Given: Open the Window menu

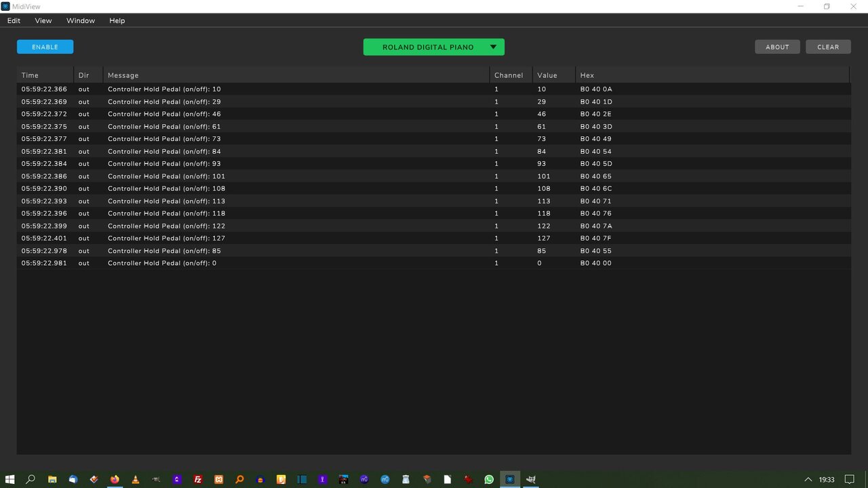Looking at the screenshot, I should [81, 20].
